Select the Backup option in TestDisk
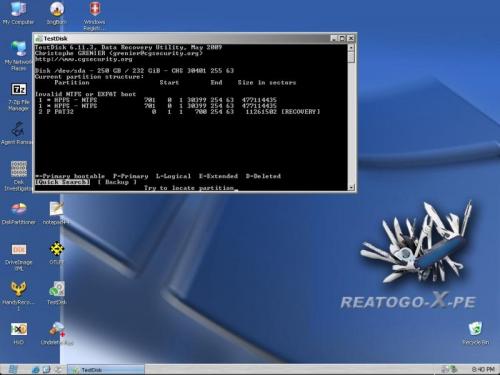The height and width of the screenshot is (375, 500). [117, 182]
